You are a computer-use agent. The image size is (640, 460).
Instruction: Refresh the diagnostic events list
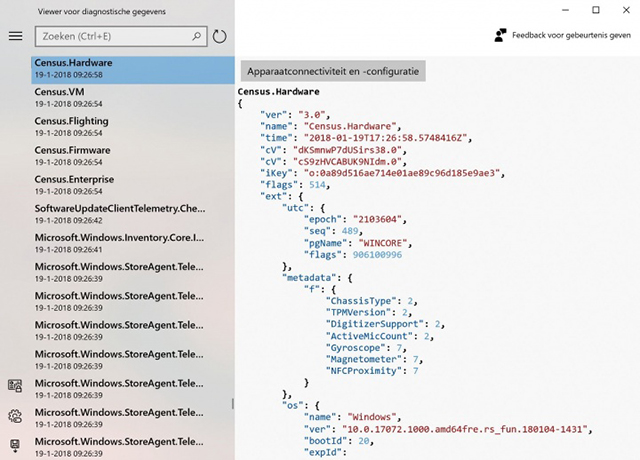point(220,37)
